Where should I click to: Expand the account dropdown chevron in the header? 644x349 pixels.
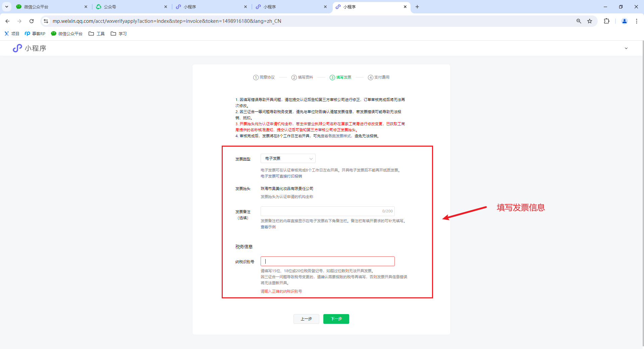point(626,48)
